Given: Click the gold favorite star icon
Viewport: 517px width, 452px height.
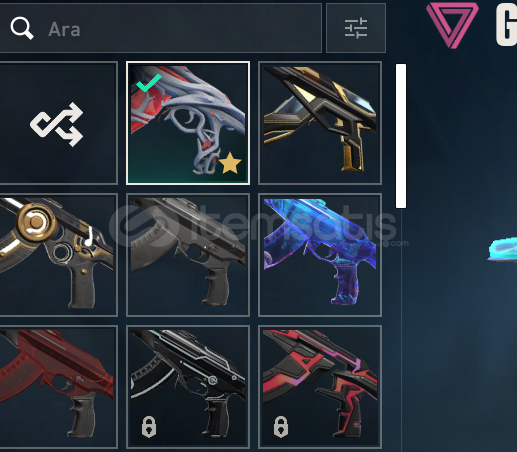Looking at the screenshot, I should 230,163.
